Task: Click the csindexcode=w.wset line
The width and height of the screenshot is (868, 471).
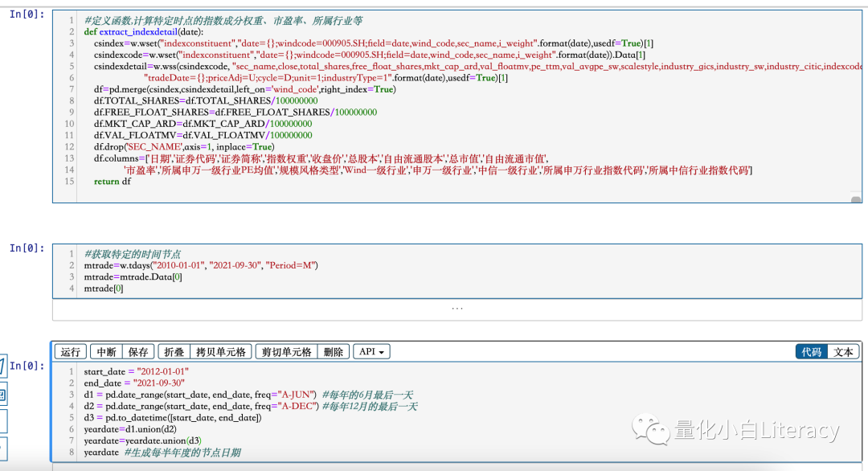Action: pos(369,55)
